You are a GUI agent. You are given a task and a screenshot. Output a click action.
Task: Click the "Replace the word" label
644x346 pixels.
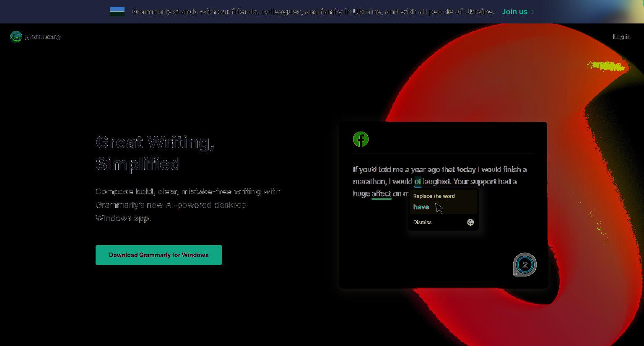tap(434, 196)
